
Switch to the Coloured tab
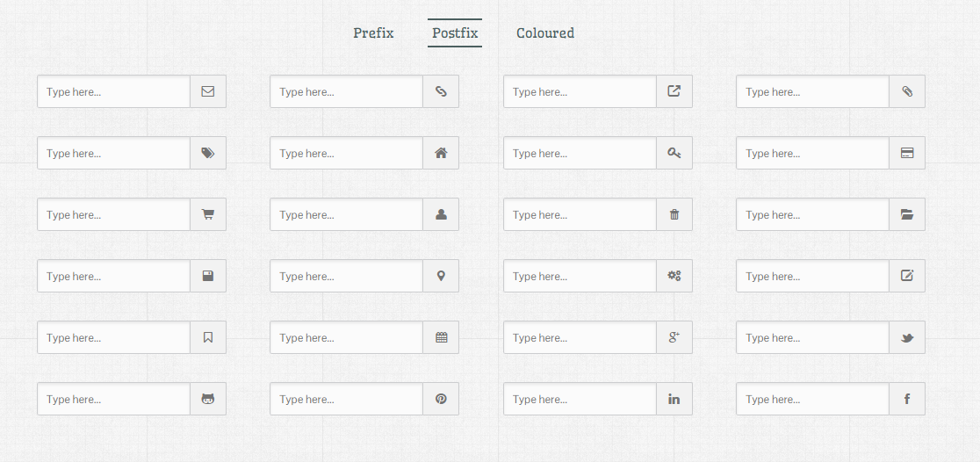(x=545, y=32)
